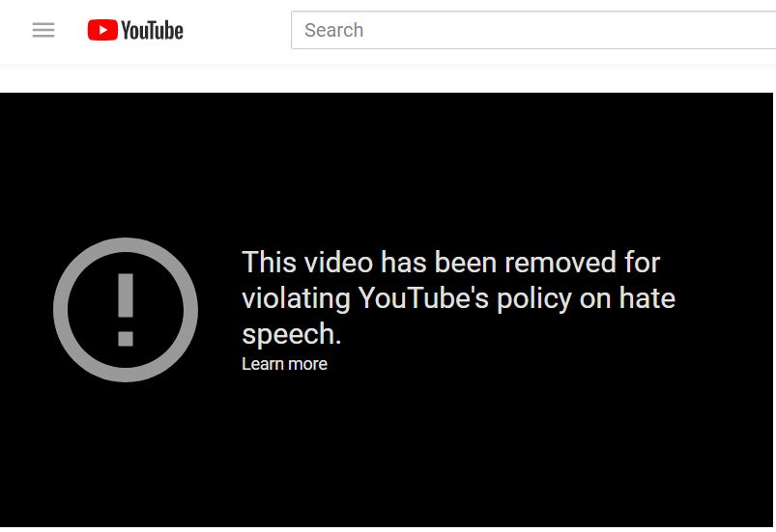The image size is (776, 532).
Task: Click the top line of the hamburger icon
Action: click(43, 24)
